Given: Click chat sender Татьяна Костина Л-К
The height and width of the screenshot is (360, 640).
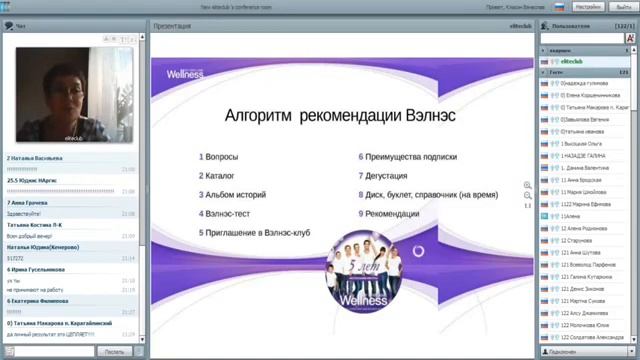Looking at the screenshot, I should tap(34, 225).
